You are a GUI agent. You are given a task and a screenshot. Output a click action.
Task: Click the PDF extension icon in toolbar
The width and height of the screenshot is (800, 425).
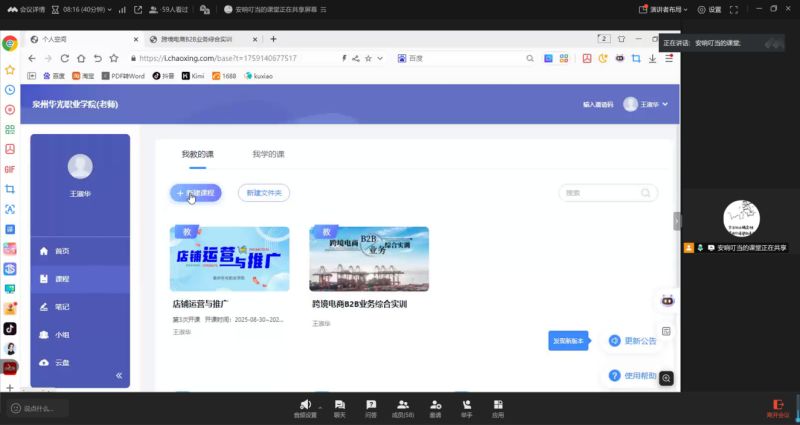click(x=587, y=59)
